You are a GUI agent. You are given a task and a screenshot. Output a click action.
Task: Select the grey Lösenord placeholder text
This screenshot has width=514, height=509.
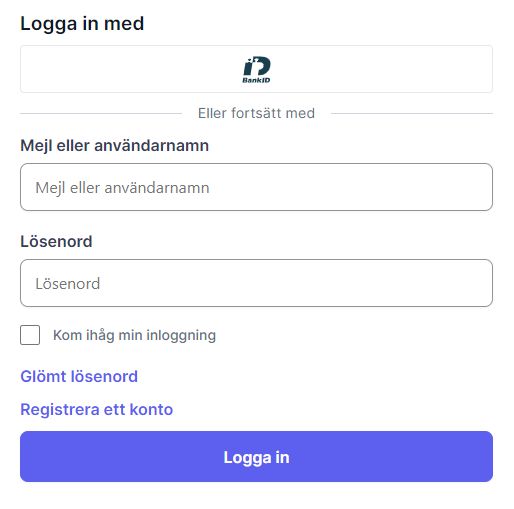pos(68,284)
